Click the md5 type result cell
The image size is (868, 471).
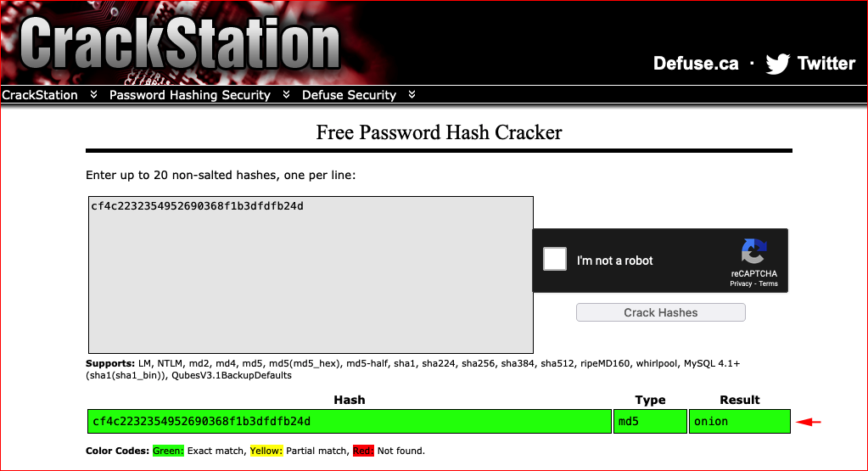[x=650, y=422]
